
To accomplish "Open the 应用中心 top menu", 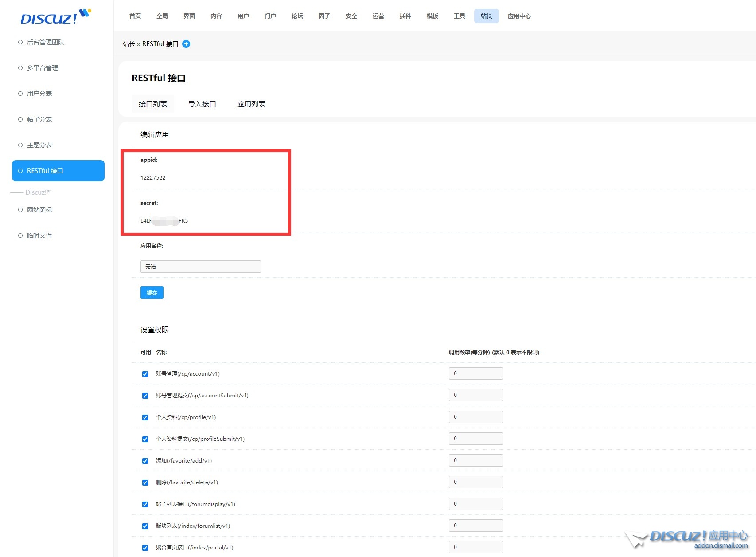I will [519, 16].
